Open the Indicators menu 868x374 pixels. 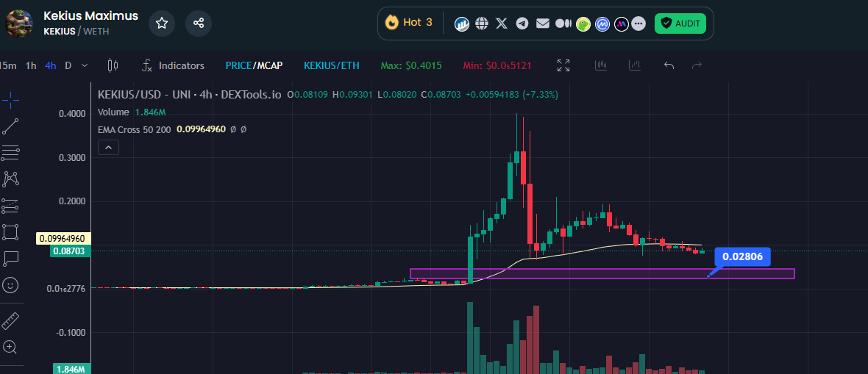click(174, 65)
